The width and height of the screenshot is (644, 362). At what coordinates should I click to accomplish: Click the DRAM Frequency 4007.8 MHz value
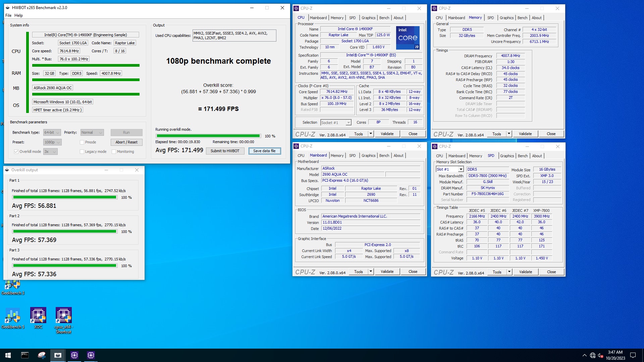pyautogui.click(x=511, y=56)
